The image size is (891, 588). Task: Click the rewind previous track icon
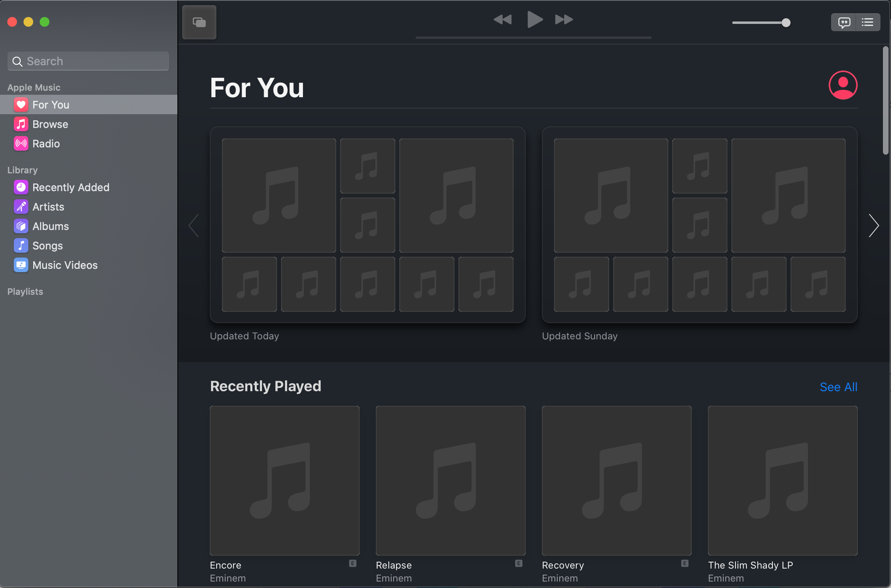pos(503,19)
